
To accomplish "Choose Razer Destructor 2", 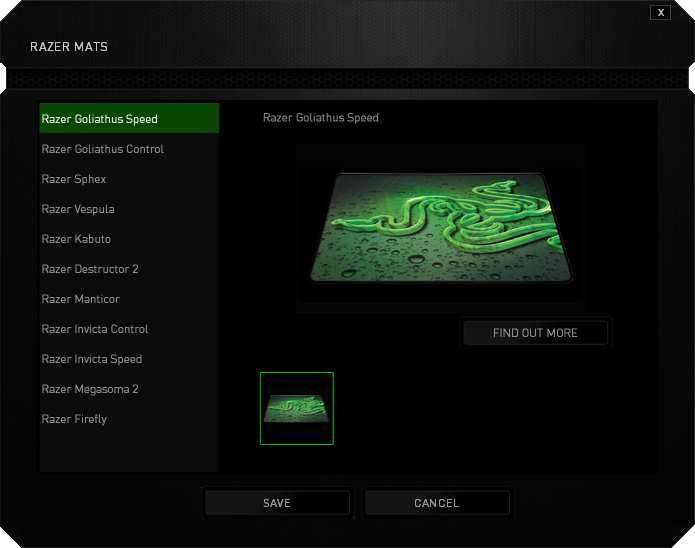I will pos(129,269).
